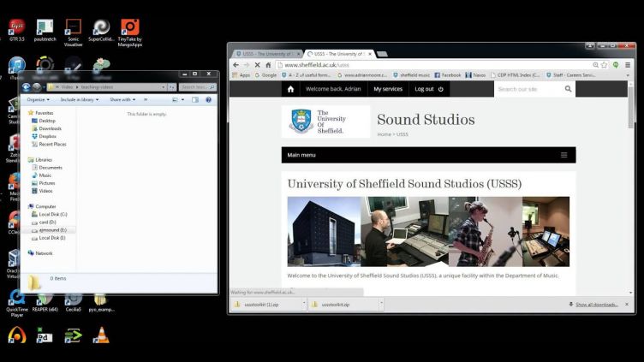
Task: Select Network in Explorer sidebar
Action: click(40, 253)
